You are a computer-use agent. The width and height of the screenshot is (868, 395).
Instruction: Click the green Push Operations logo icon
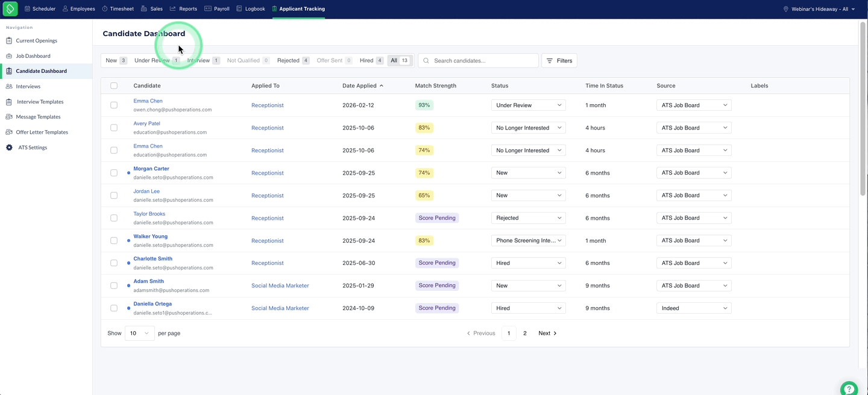coord(10,9)
